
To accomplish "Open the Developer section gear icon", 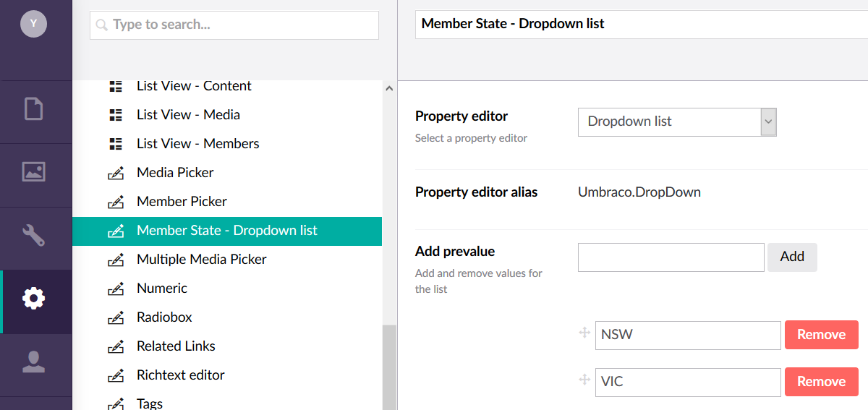I will pos(34,298).
